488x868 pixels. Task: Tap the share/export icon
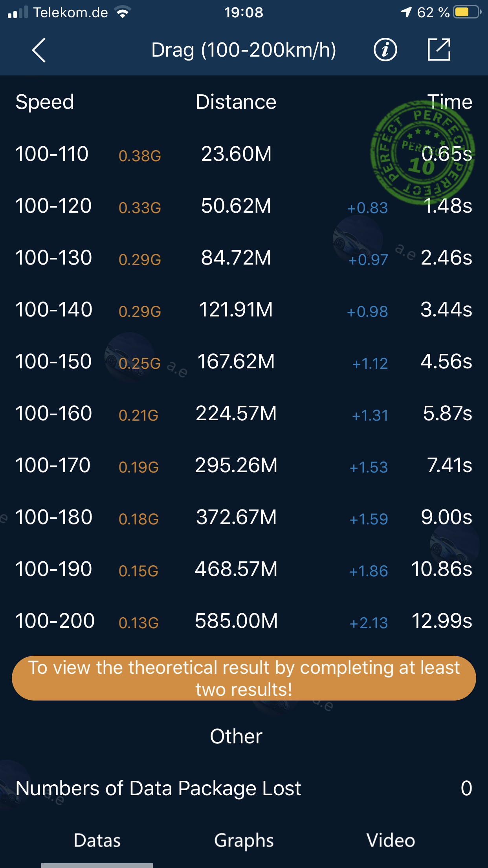[438, 50]
